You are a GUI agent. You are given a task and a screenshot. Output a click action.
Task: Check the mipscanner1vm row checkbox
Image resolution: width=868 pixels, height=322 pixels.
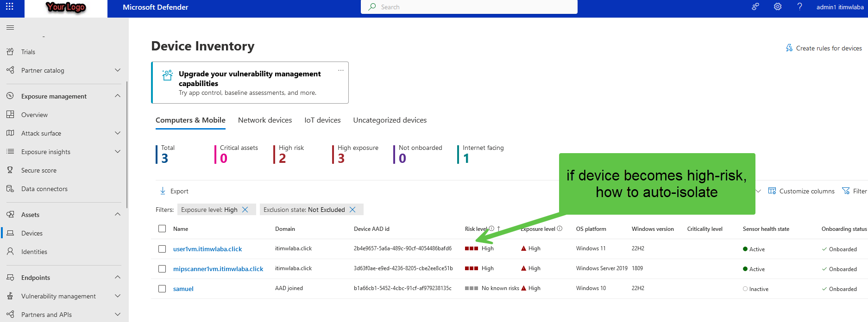click(162, 269)
